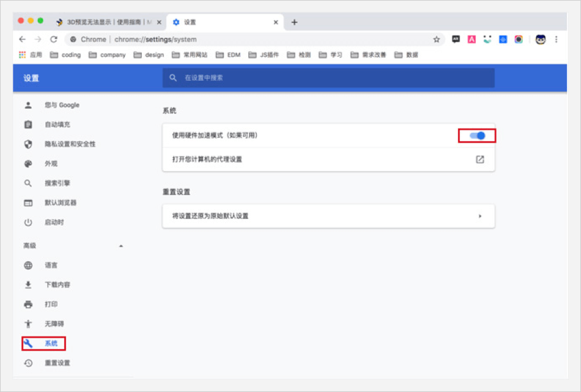
Task: Expand 将设置还原为原始默认设置 row arrow
Action: click(x=480, y=216)
